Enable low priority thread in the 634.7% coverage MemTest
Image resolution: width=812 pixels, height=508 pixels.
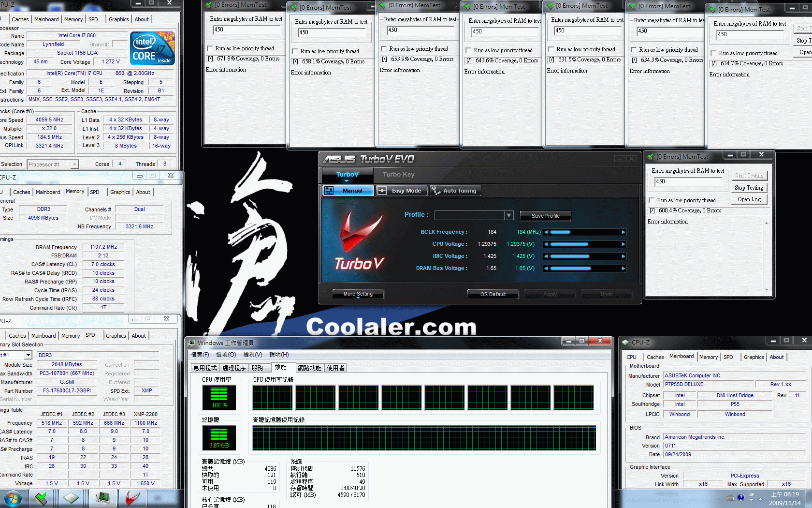(713, 53)
